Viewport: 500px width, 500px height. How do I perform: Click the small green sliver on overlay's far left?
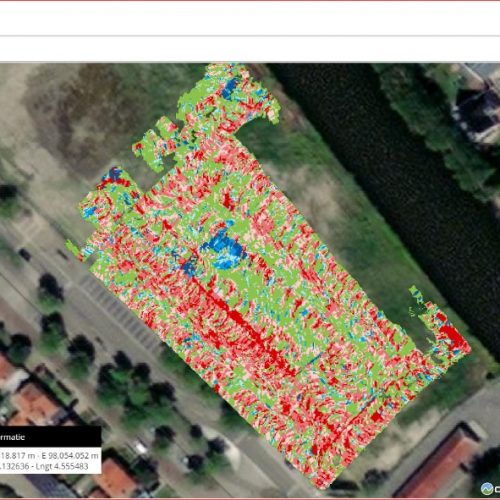72,248
